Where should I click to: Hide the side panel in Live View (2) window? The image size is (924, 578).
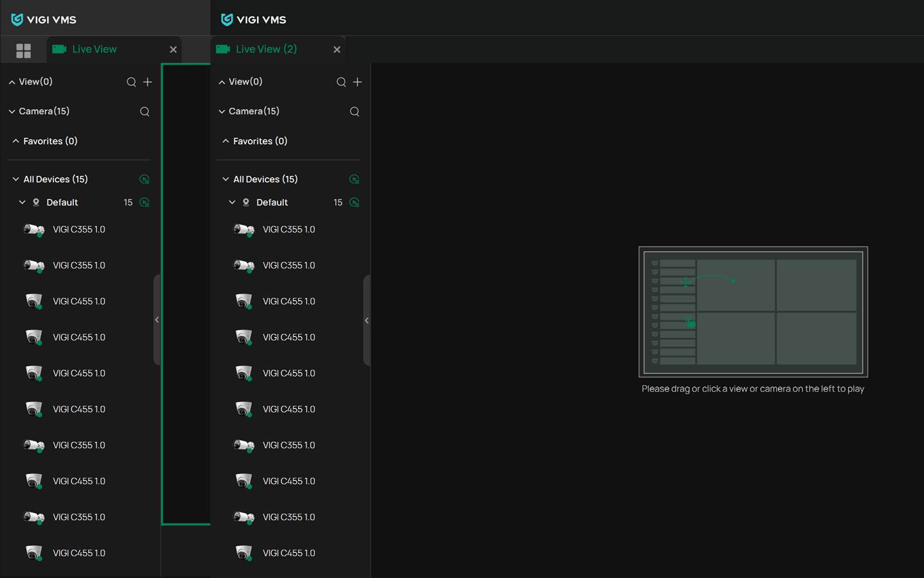tap(367, 320)
